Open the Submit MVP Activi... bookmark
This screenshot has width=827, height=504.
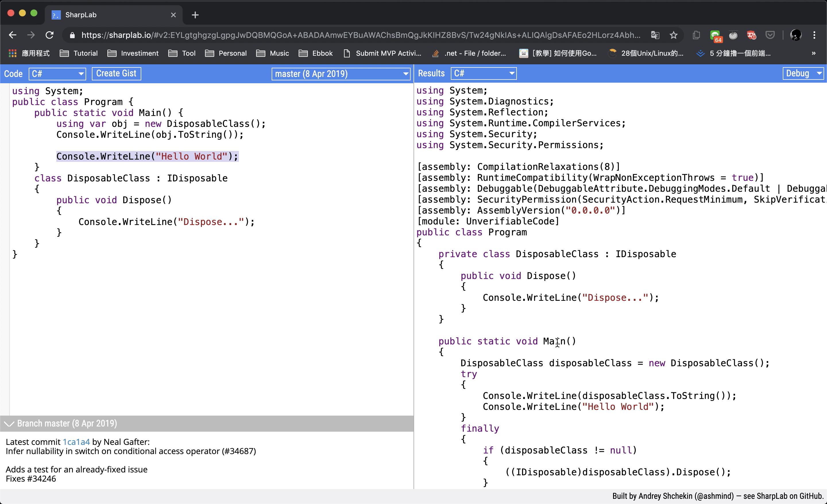point(382,53)
